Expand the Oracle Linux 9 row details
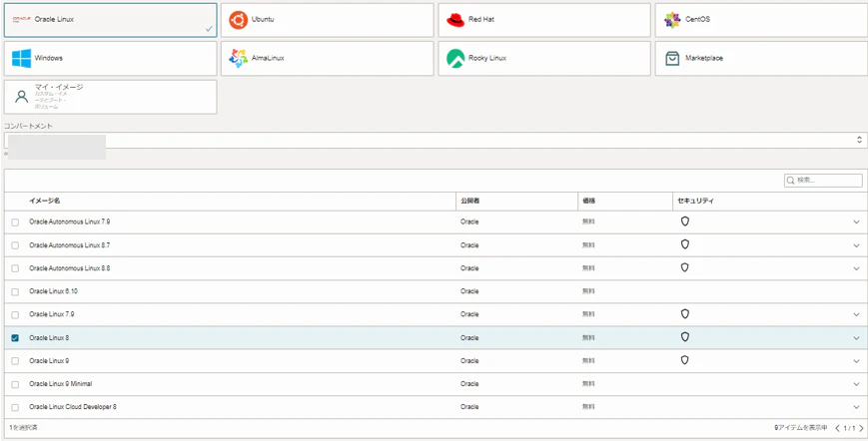Image resolution: width=868 pixels, height=441 pixels. pyautogui.click(x=856, y=361)
